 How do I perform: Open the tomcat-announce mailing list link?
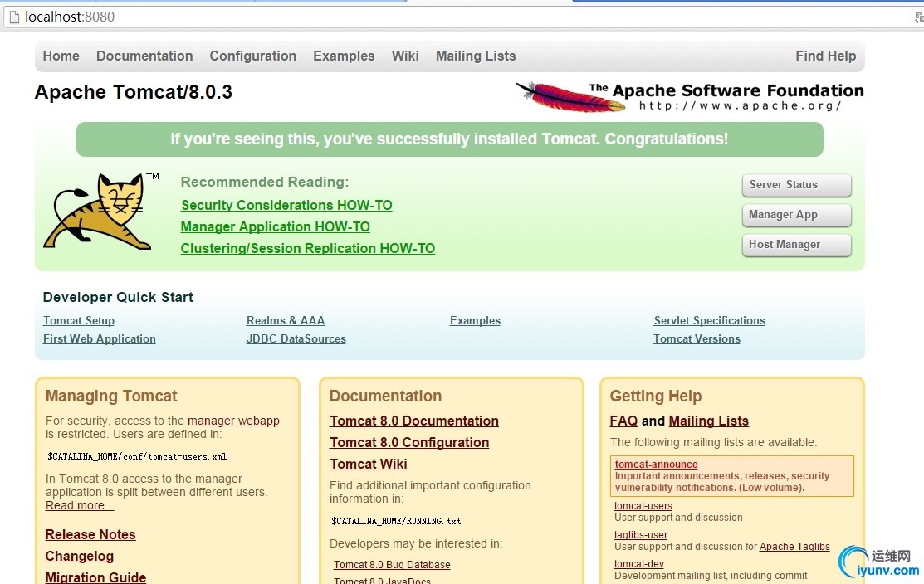(656, 465)
